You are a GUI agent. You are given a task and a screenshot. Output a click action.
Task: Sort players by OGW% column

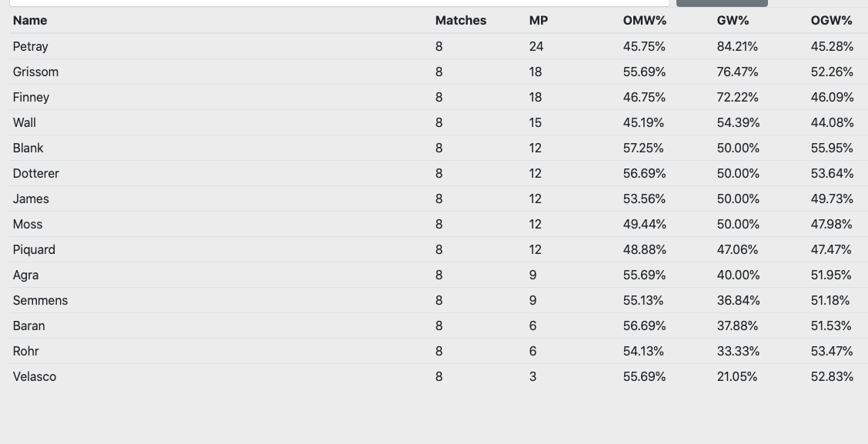831,20
